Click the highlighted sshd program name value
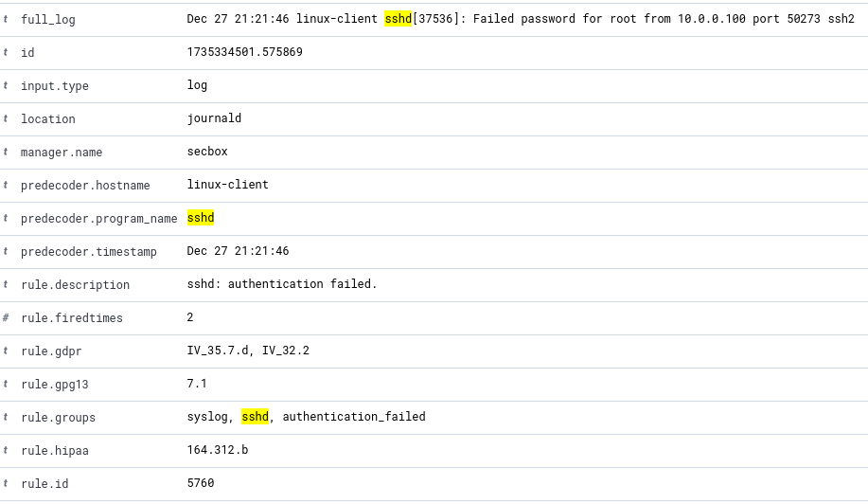The image size is (868, 504). pos(201,218)
